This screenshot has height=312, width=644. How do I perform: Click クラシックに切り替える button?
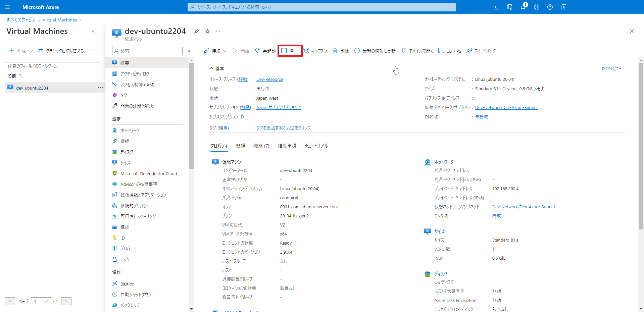[61, 51]
